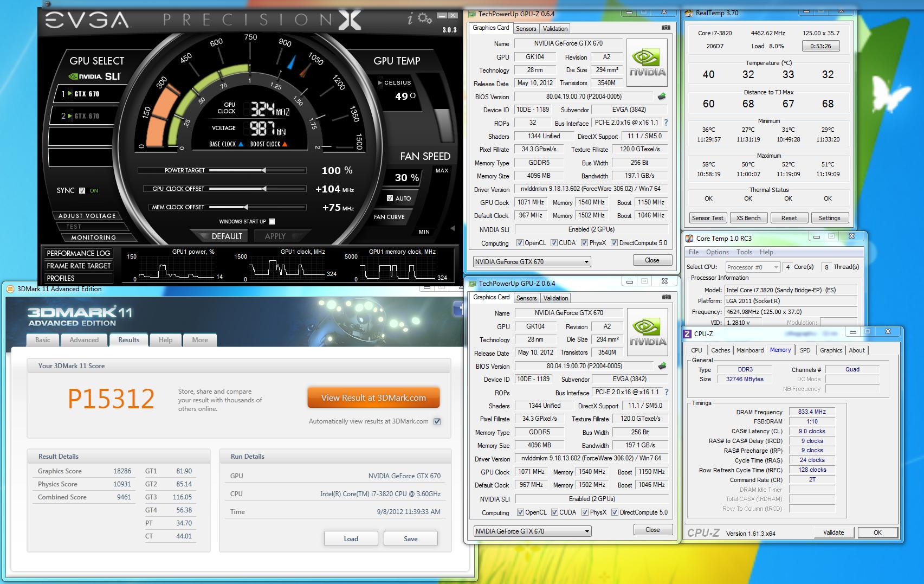The image size is (924, 584).
Task: Switch to SPD tab in CPU-Z
Action: click(x=805, y=350)
